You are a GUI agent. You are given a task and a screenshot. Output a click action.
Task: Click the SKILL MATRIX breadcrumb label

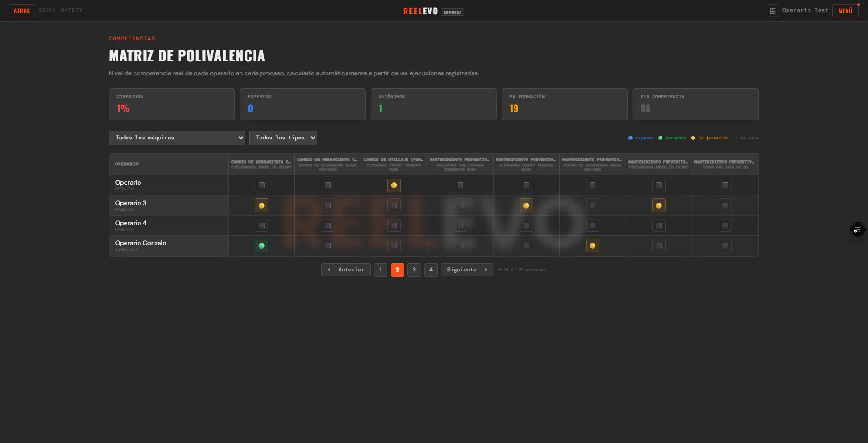click(60, 10)
